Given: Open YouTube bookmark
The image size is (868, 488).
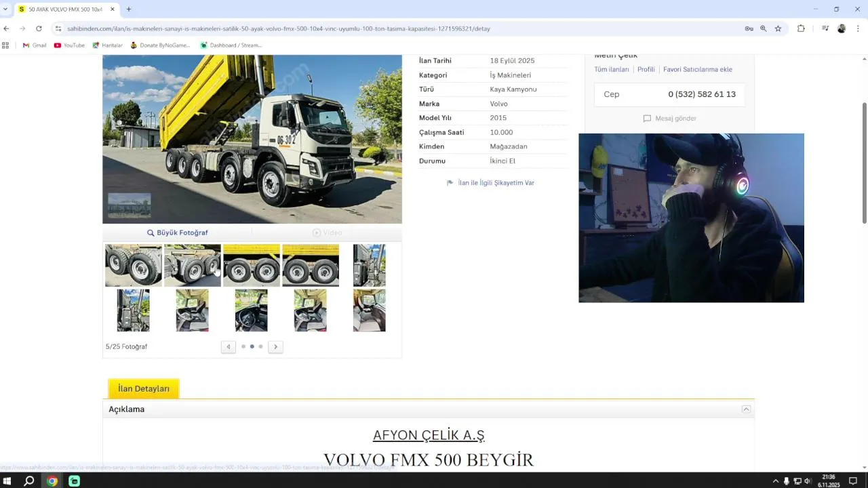Looking at the screenshot, I should point(69,45).
